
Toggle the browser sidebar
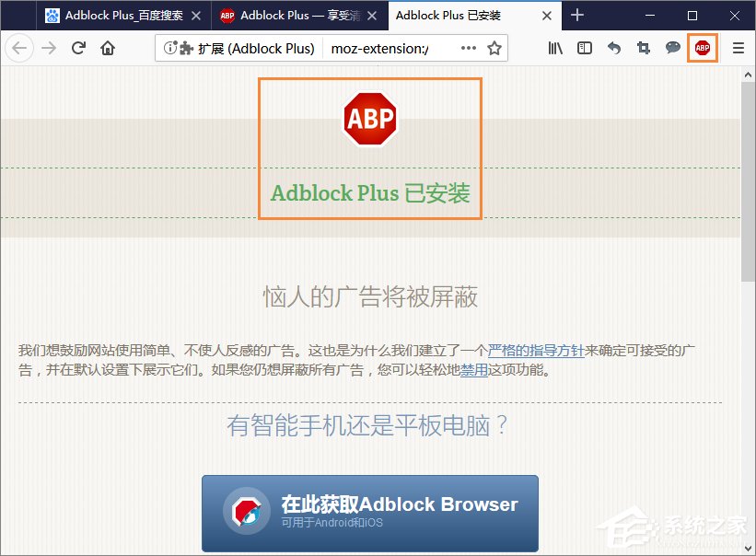[x=584, y=48]
